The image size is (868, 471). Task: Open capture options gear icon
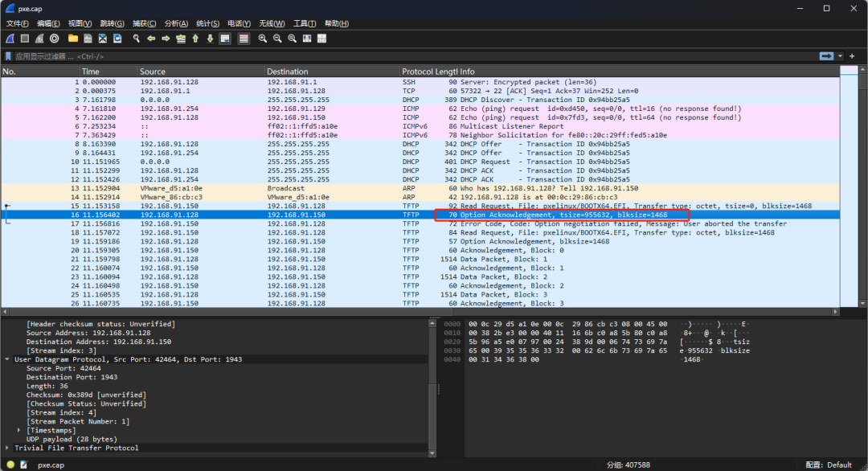pos(54,39)
